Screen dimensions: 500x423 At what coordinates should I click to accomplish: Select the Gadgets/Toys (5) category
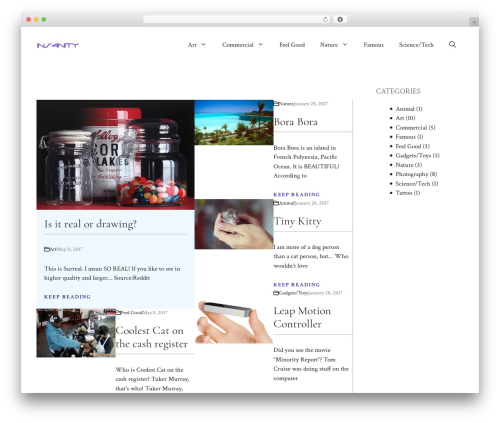pyautogui.click(x=417, y=155)
